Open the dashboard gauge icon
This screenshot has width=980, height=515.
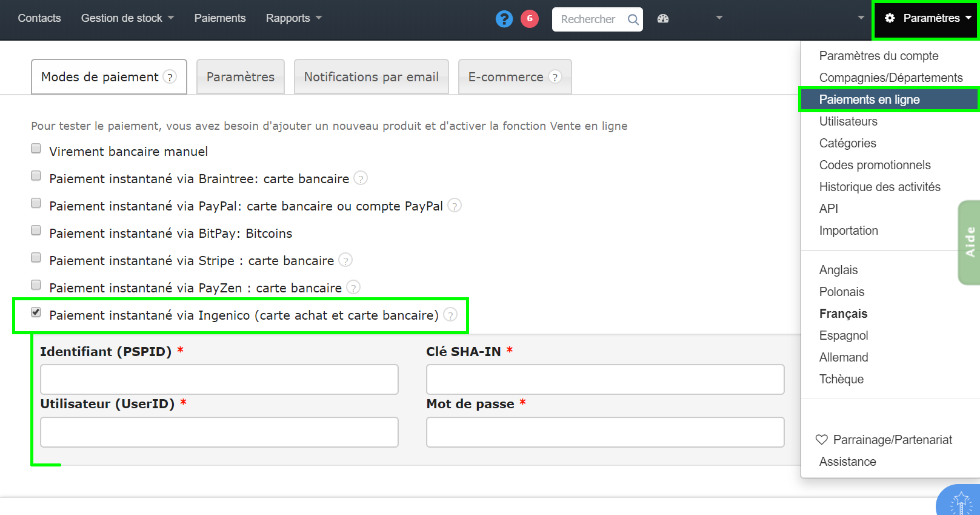point(663,19)
